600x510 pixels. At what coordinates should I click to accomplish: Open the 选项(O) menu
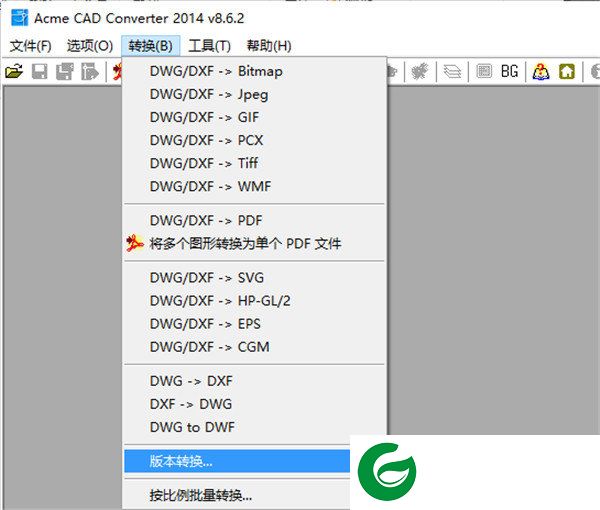click(90, 46)
